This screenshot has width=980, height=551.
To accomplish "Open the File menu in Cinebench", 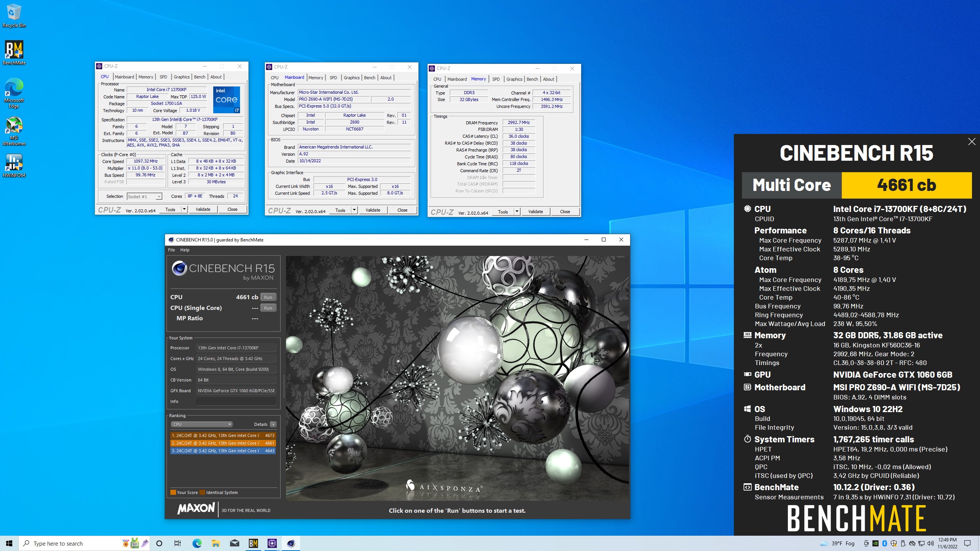I will (x=171, y=250).
